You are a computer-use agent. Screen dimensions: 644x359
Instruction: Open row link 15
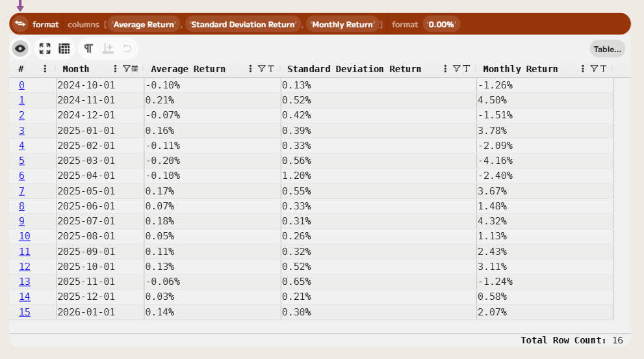[x=24, y=312]
